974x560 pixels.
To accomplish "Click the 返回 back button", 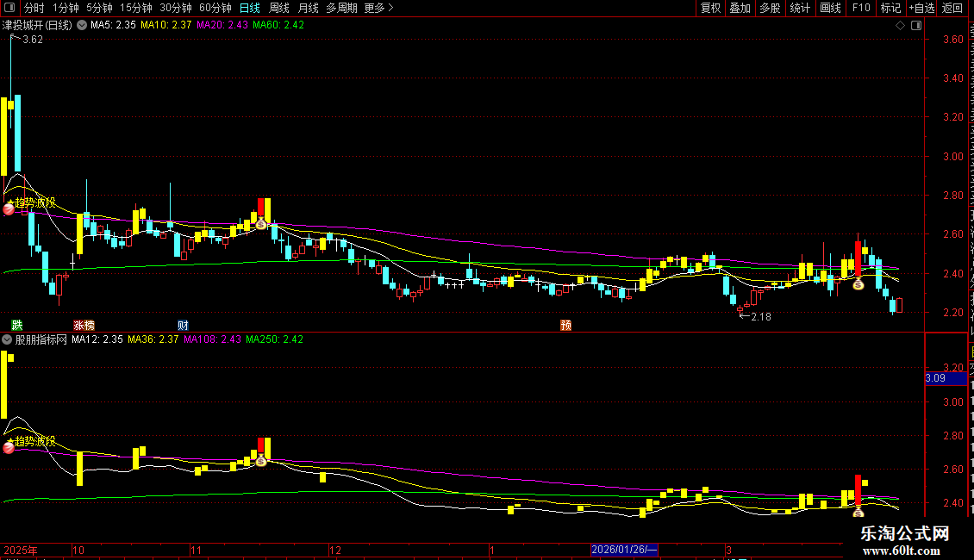I will click(952, 8).
